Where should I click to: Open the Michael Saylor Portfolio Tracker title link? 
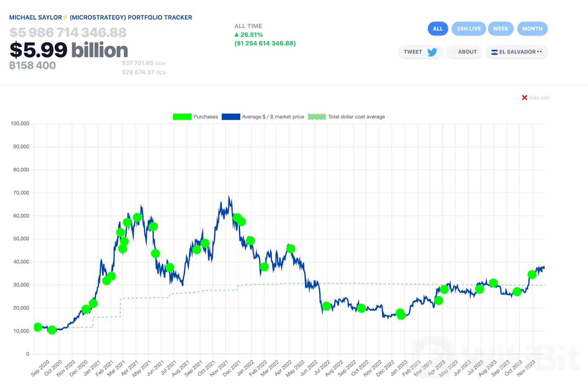pyautogui.click(x=100, y=17)
